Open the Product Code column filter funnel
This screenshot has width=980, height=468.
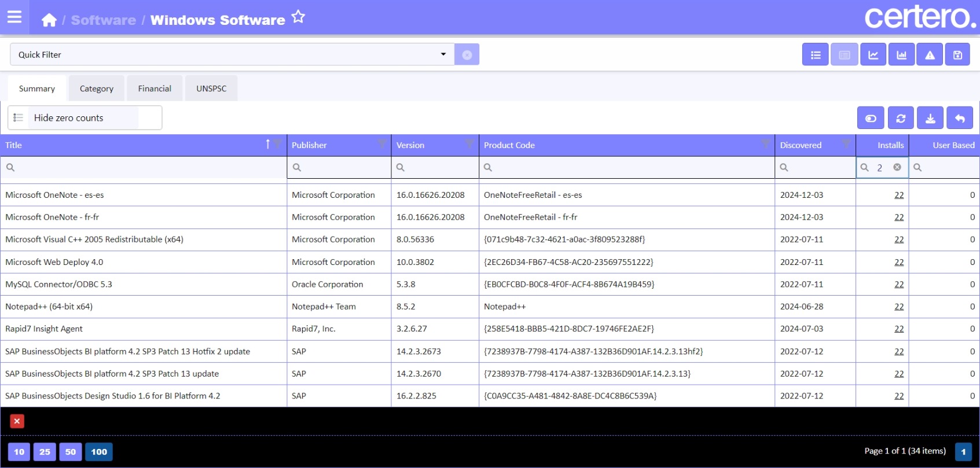pos(766,144)
